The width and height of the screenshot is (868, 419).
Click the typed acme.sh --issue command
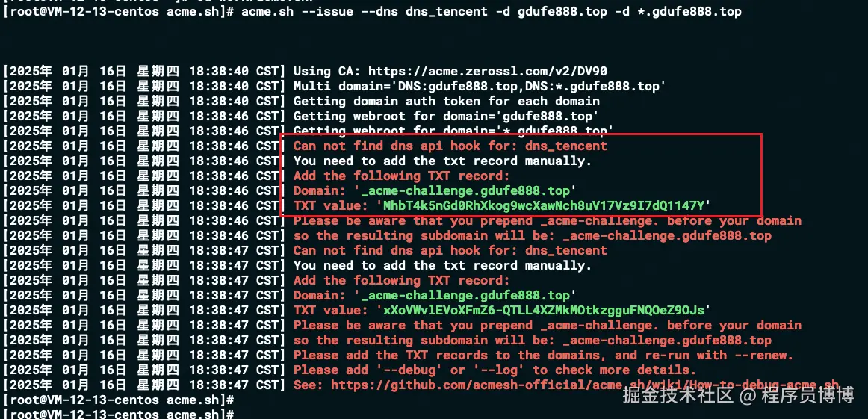[x=491, y=12]
